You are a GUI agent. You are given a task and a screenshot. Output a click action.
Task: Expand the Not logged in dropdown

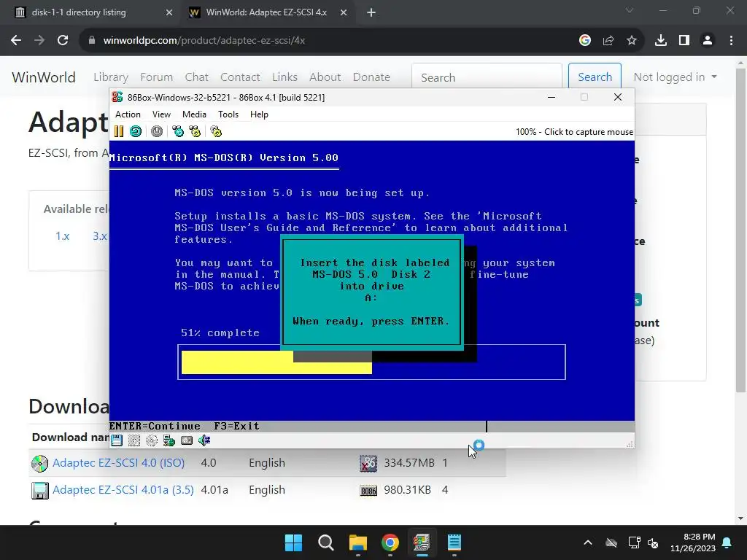click(x=675, y=77)
